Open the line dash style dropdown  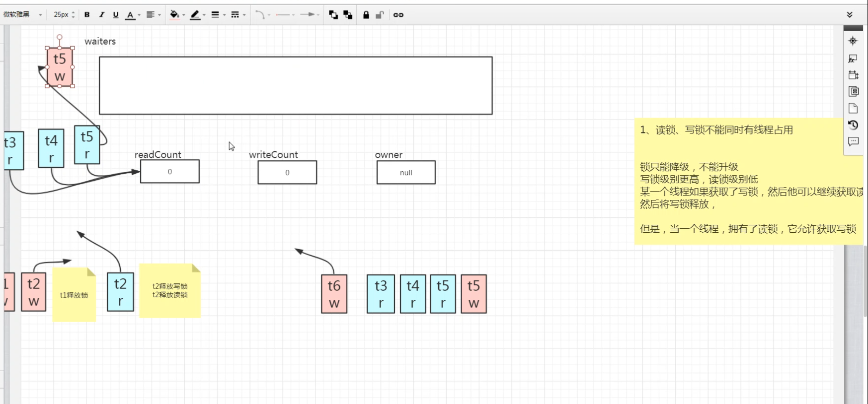click(238, 15)
